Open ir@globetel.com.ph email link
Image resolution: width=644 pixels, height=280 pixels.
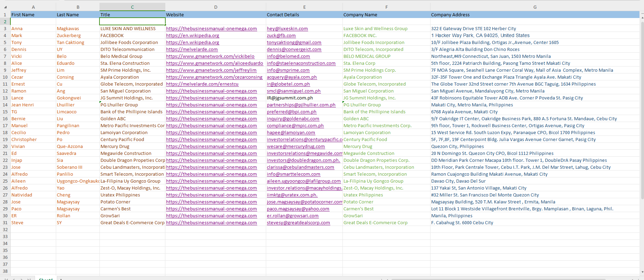(288, 84)
